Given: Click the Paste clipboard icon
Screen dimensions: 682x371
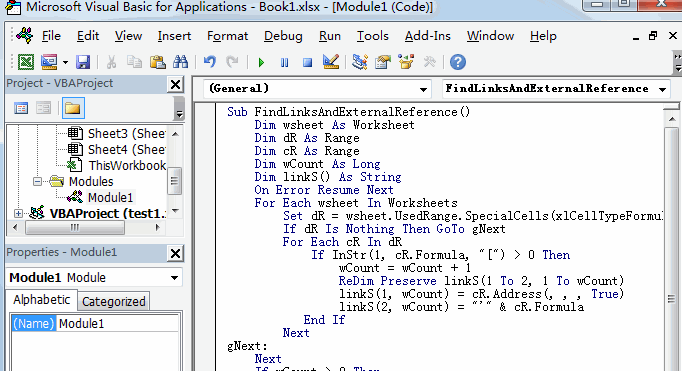Looking at the screenshot, I should pyautogui.click(x=157, y=62).
